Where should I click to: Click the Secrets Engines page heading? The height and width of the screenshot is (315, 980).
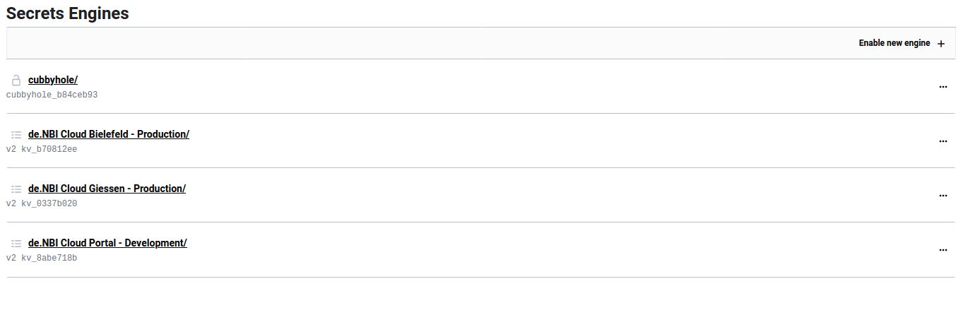68,13
